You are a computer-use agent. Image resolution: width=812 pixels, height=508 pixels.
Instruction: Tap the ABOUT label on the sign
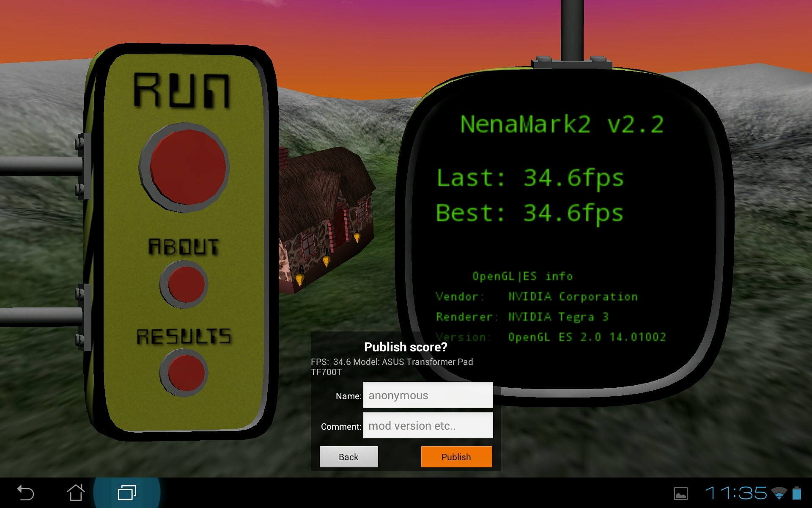[184, 247]
